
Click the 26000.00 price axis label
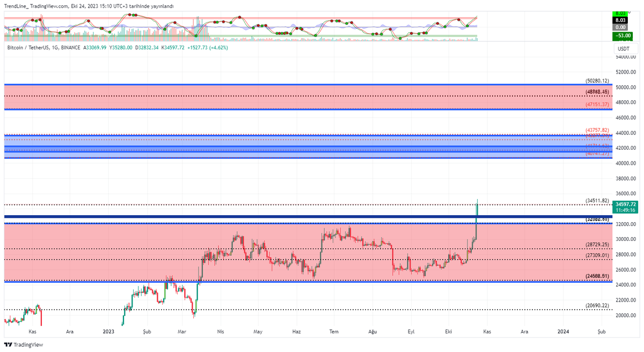click(x=626, y=270)
